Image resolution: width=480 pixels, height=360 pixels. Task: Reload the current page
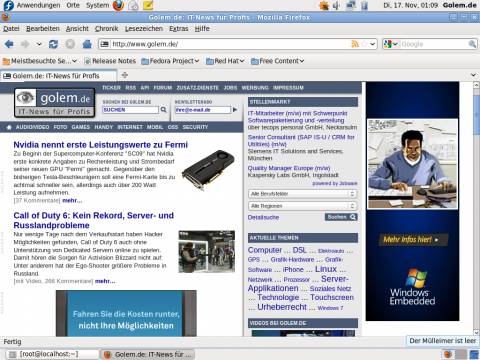point(53,44)
